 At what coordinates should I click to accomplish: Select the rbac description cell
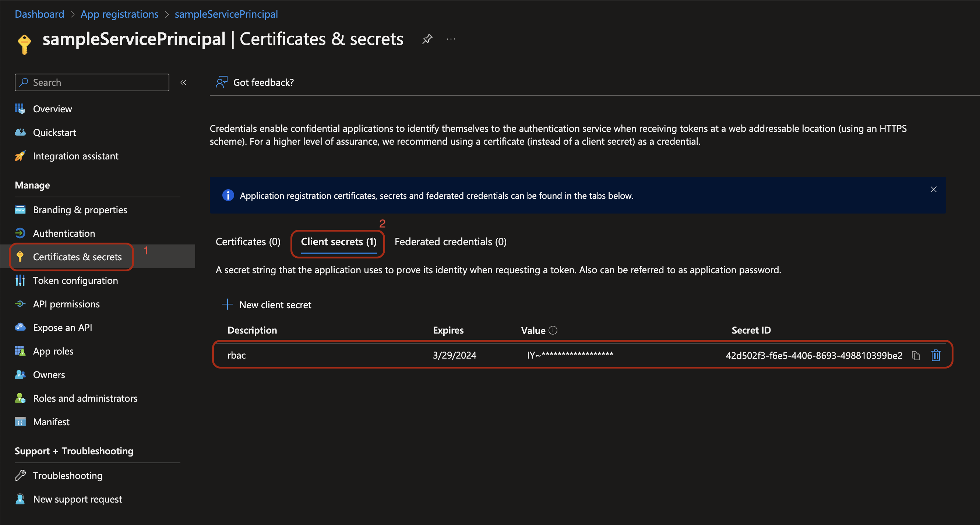point(237,355)
